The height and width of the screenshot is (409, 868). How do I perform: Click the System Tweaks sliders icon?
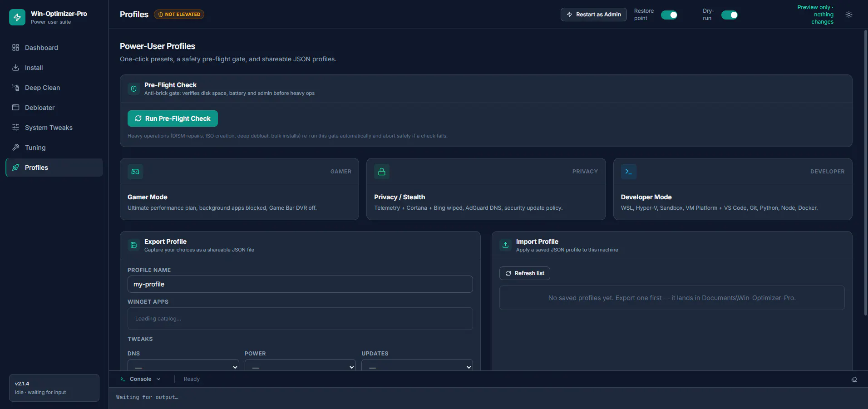[15, 128]
